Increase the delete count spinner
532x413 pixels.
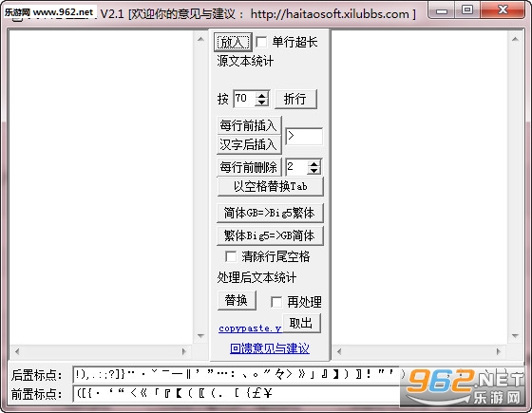pos(314,163)
